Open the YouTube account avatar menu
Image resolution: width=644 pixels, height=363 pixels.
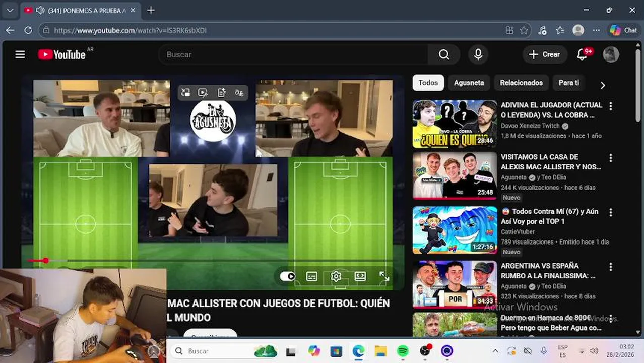(x=611, y=54)
